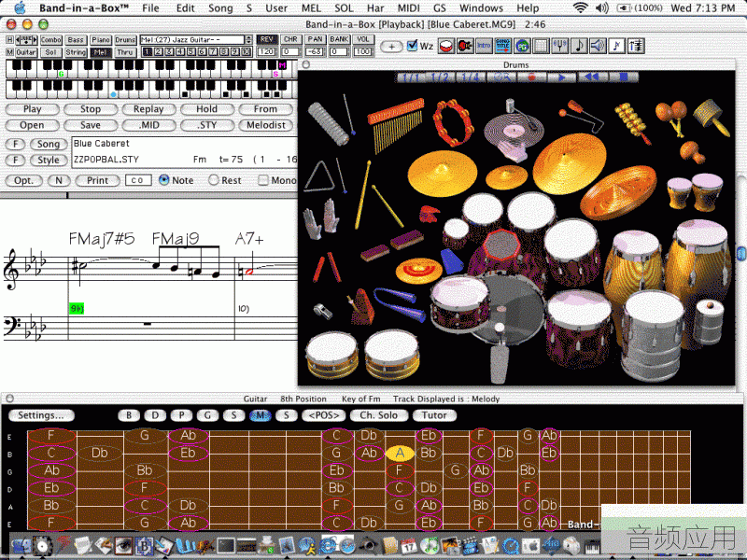
Task: Clap the hands instrument in Drums window
Action: pyautogui.click(x=321, y=218)
